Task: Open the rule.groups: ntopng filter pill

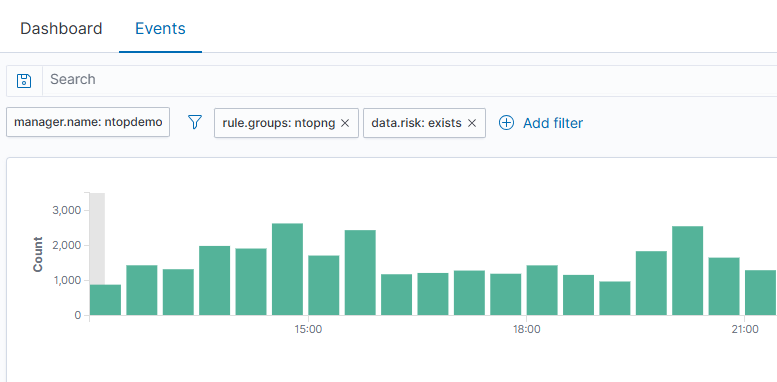Action: pos(279,123)
